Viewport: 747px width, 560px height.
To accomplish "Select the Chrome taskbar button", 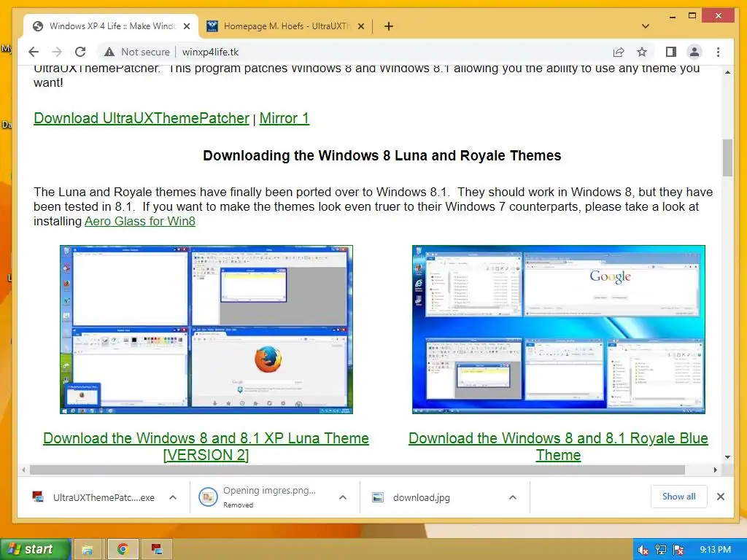I will point(123,550).
